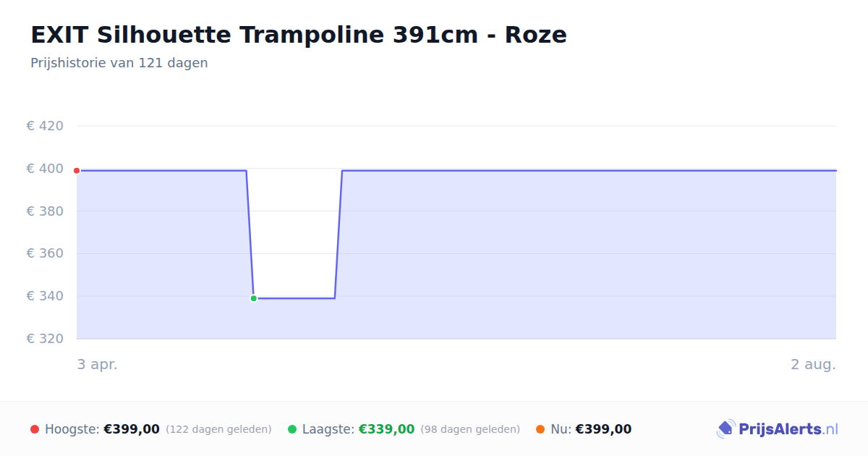The width and height of the screenshot is (868, 456).
Task: Click the € 420 axis label
Action: tap(45, 126)
